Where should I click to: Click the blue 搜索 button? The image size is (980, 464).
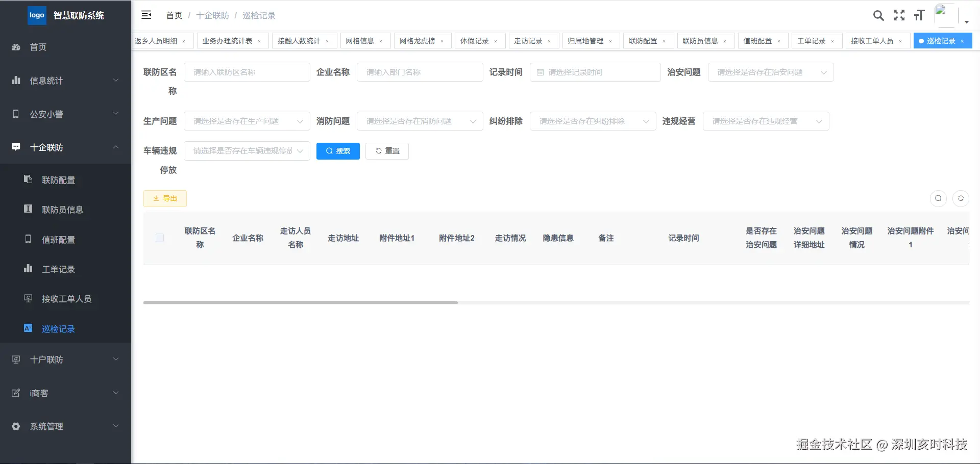(338, 151)
